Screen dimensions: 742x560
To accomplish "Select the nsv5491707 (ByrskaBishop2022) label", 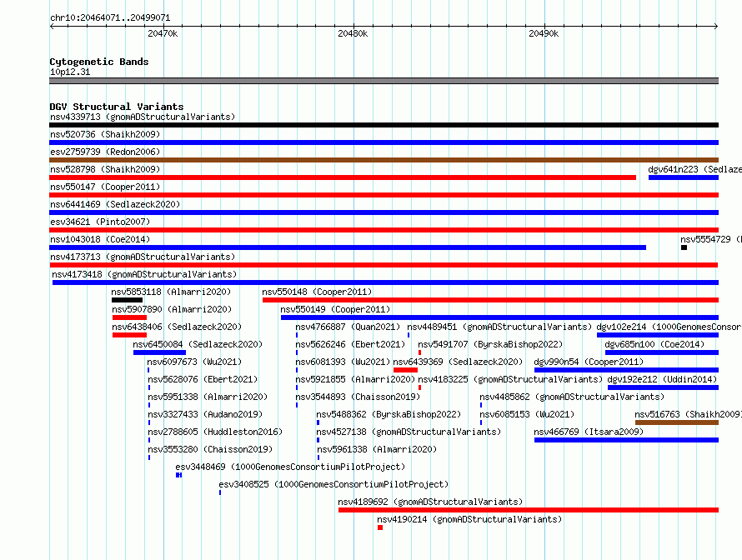I will click(x=490, y=344).
